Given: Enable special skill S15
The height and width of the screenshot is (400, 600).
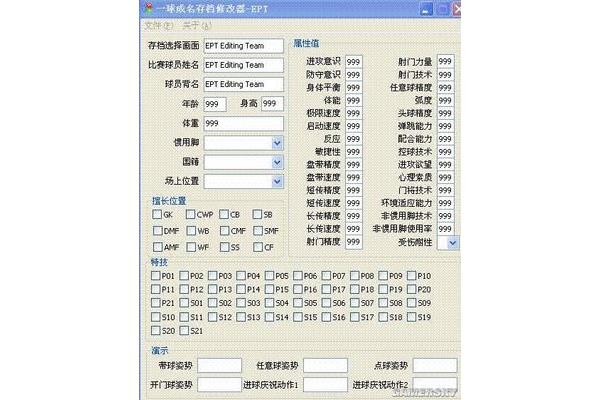Looking at the screenshot, I should tap(298, 317).
